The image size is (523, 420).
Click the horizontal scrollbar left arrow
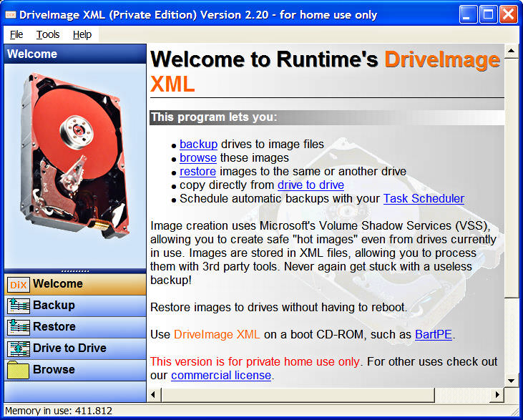153,395
